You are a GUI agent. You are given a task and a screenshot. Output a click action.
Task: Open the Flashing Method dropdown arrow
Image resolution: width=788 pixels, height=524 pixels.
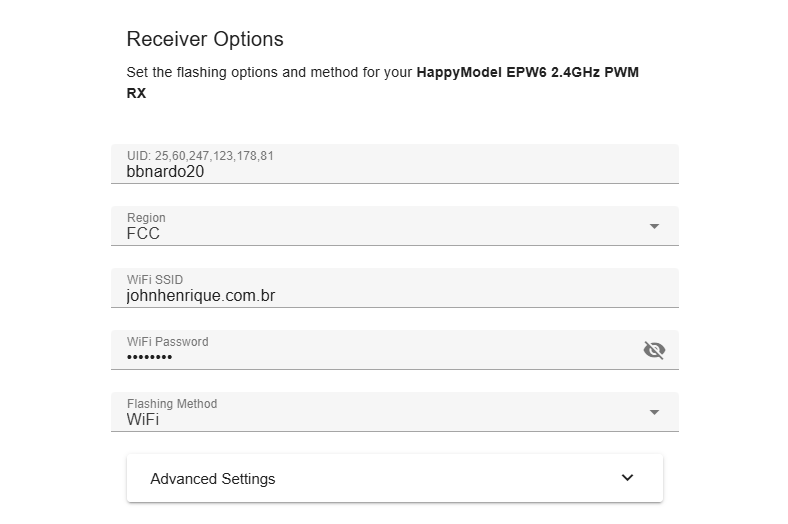(x=654, y=412)
